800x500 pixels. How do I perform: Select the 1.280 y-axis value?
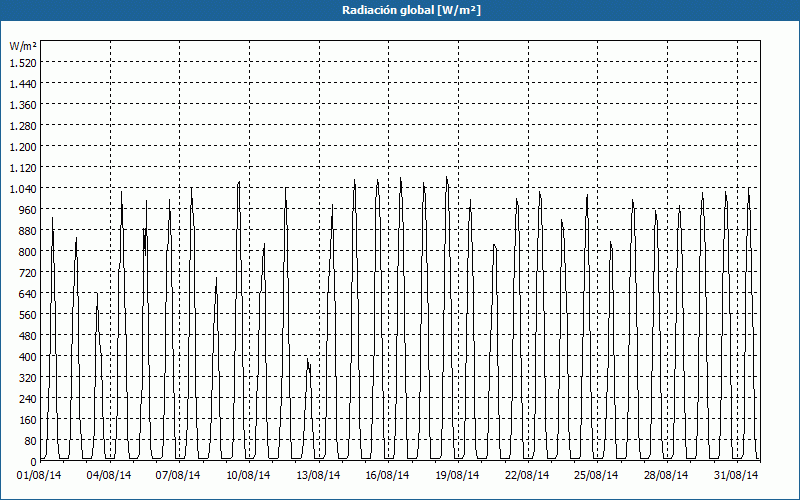pyautogui.click(x=23, y=126)
